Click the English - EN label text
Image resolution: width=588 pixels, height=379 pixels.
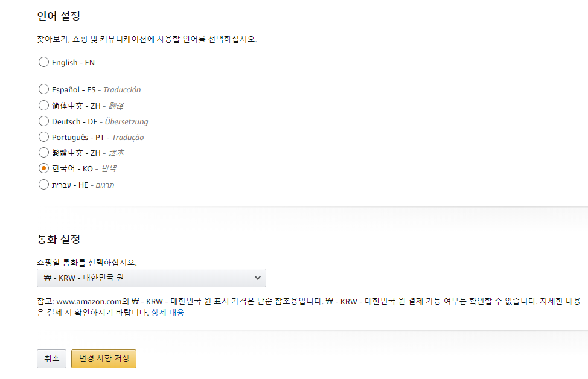pyautogui.click(x=73, y=63)
